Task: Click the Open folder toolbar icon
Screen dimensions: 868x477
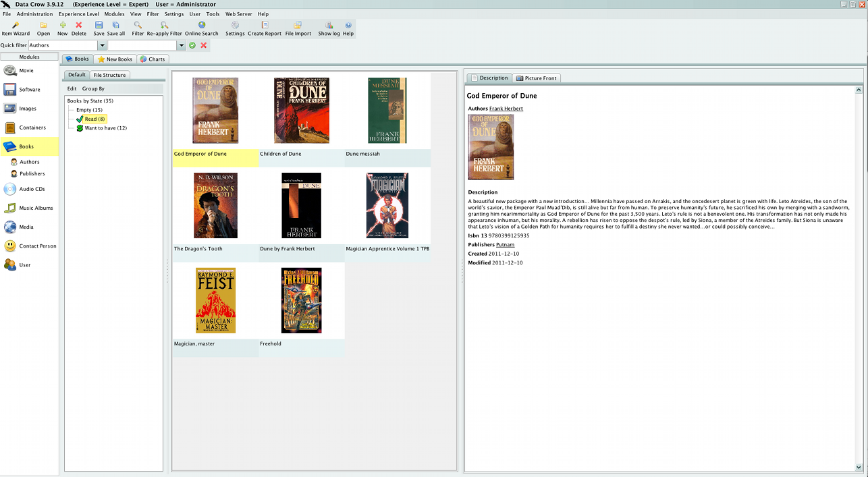Action: pos(43,28)
